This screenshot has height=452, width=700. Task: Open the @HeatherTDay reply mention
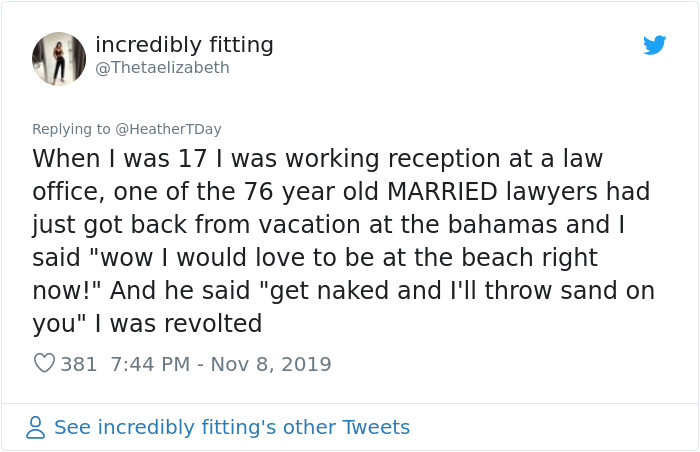pos(168,129)
